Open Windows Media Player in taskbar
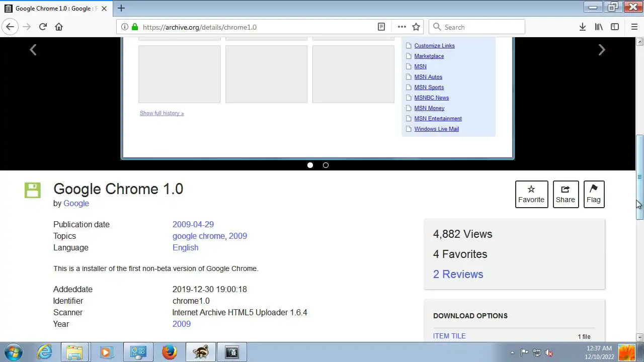 point(106,352)
